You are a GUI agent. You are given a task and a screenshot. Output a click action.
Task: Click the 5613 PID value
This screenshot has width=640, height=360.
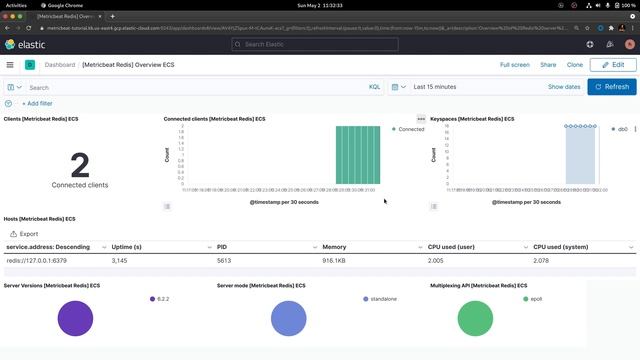pos(224,260)
